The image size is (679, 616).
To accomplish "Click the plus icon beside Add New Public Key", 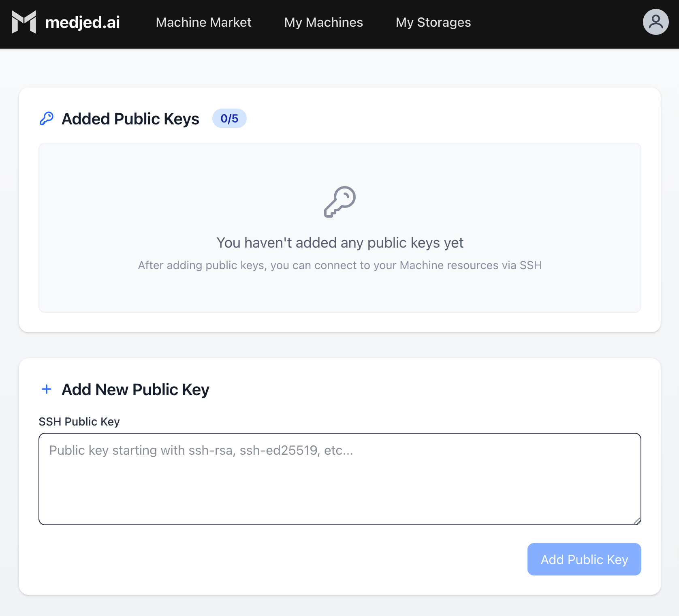I will [x=46, y=389].
